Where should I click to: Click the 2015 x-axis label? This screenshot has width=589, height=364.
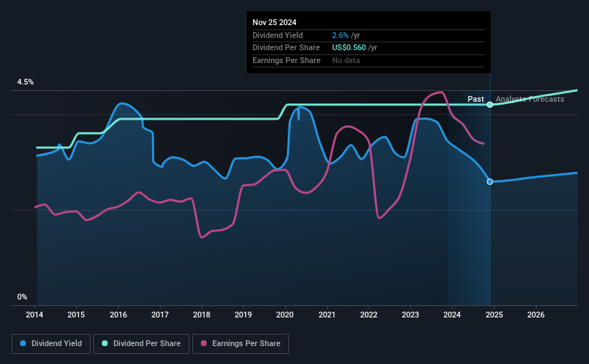(x=76, y=315)
